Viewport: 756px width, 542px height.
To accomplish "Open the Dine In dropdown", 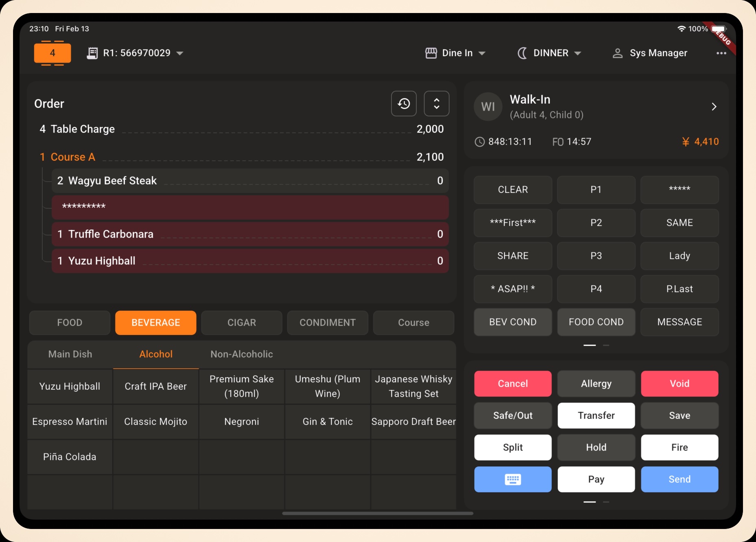I will coord(482,53).
